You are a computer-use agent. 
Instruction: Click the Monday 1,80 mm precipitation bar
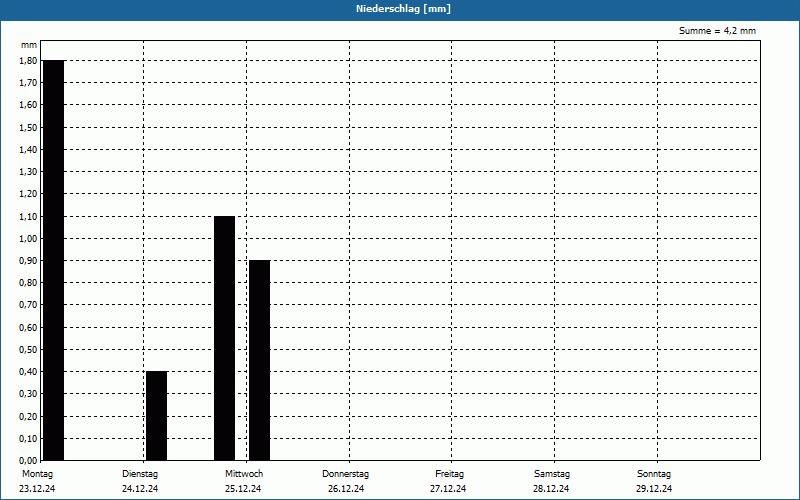click(54, 260)
